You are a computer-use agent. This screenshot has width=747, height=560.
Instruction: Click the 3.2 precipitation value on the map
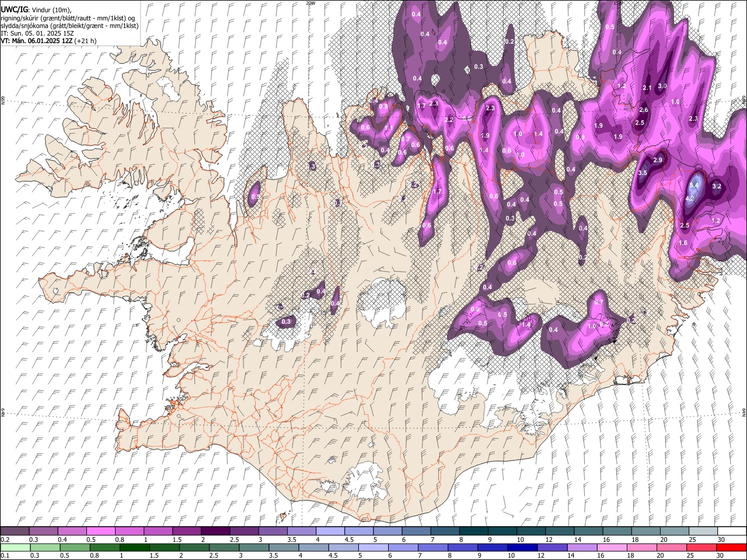click(717, 187)
